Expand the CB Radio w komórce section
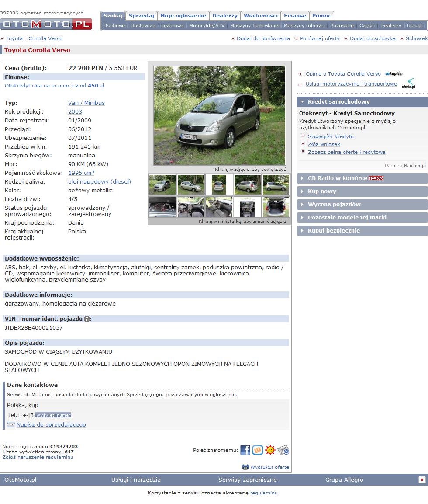Viewport: 428px width, 504px height. pos(362,178)
